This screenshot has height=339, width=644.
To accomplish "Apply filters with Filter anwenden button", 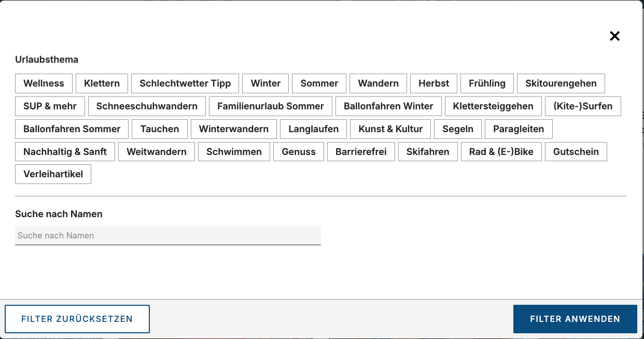I will [575, 319].
